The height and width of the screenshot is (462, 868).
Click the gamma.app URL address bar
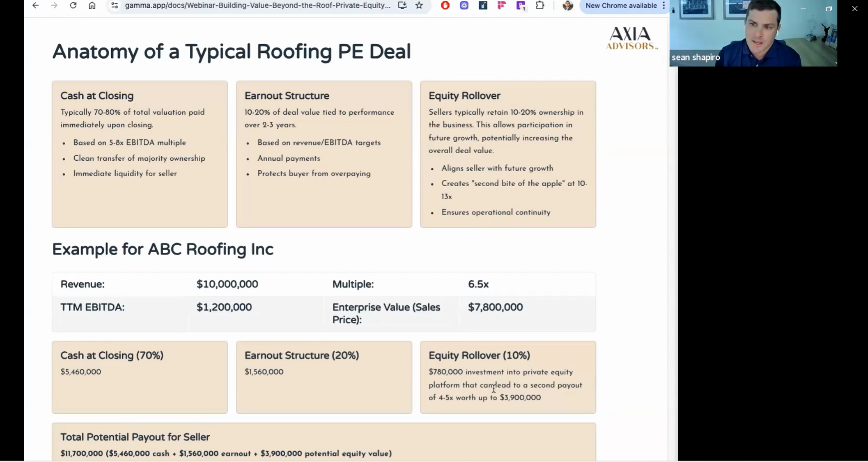(x=258, y=5)
